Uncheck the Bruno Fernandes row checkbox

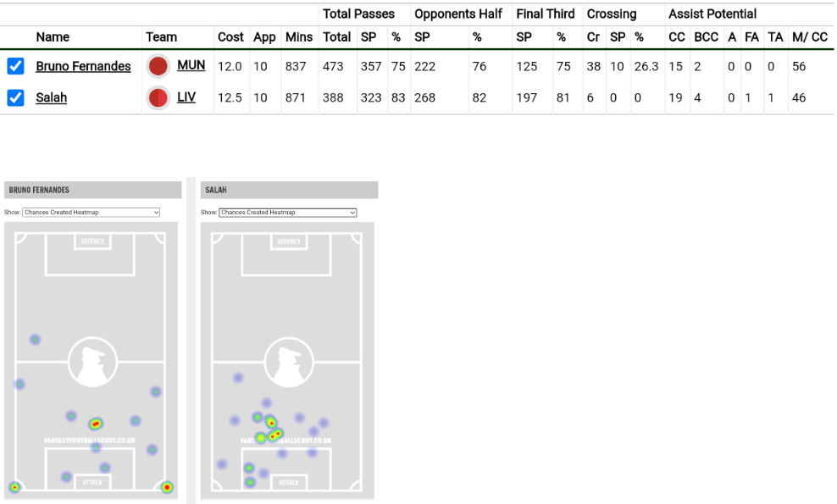15,66
